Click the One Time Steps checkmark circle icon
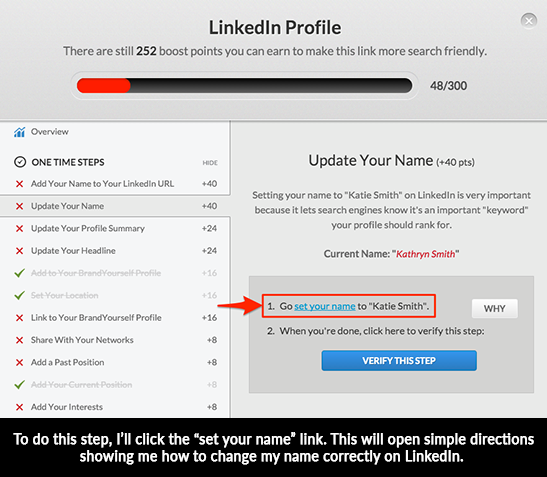The height and width of the screenshot is (477, 547). [20, 162]
